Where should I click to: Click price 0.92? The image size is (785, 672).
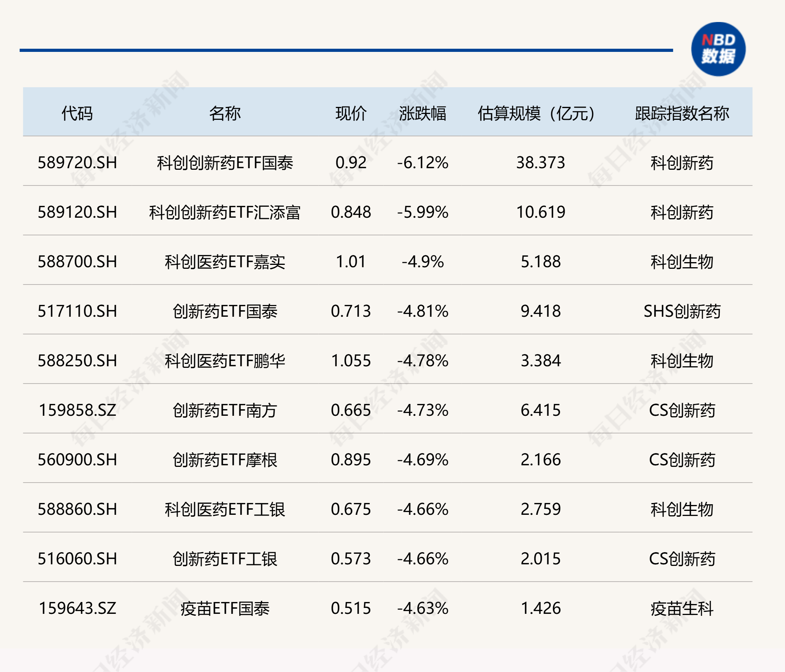(x=351, y=162)
